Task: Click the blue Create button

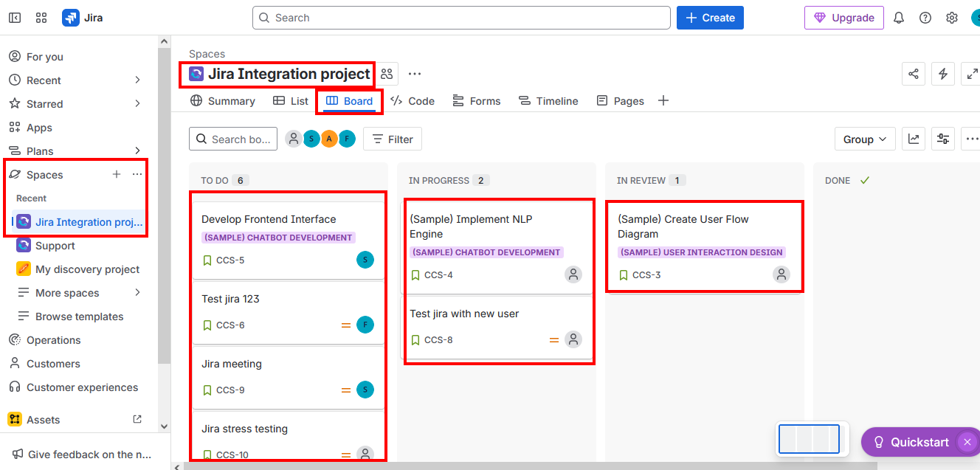Action: point(710,18)
